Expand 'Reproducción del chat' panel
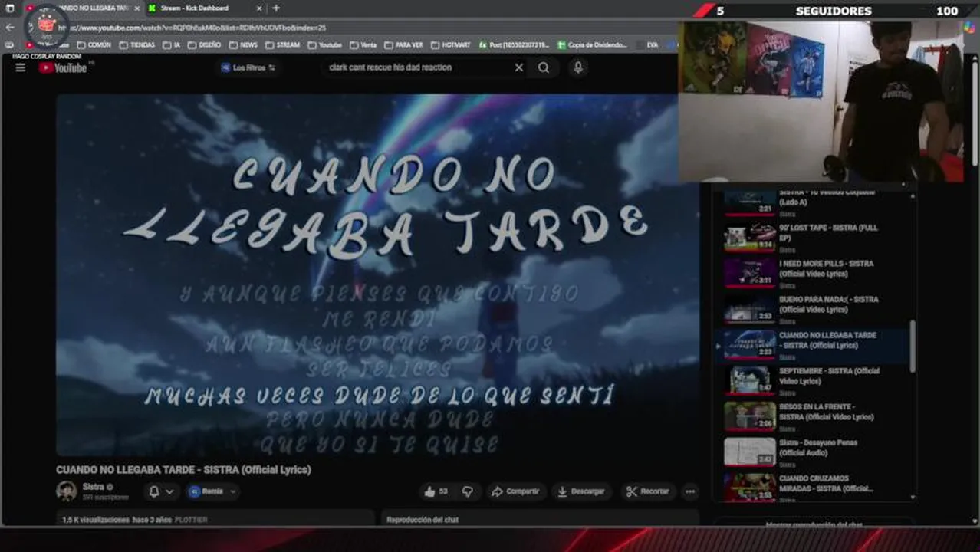This screenshot has height=552, width=980. coord(541,518)
